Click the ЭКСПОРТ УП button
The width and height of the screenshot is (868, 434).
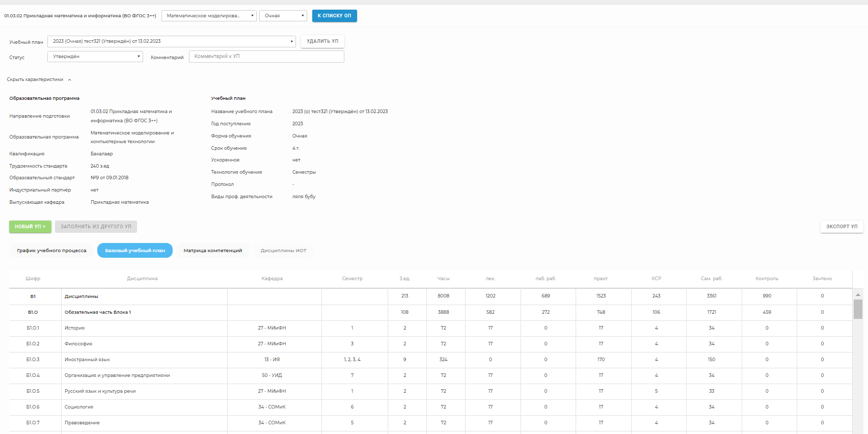point(842,227)
